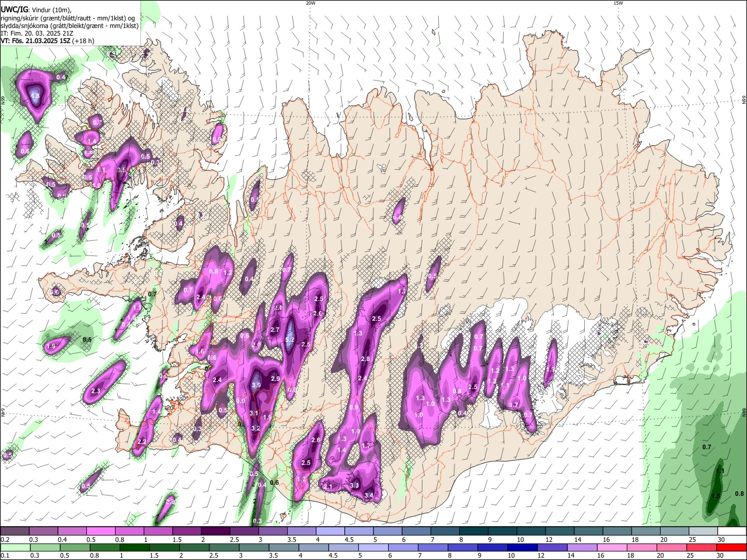Click the '0.2' label on the snow scale

click(x=4, y=540)
